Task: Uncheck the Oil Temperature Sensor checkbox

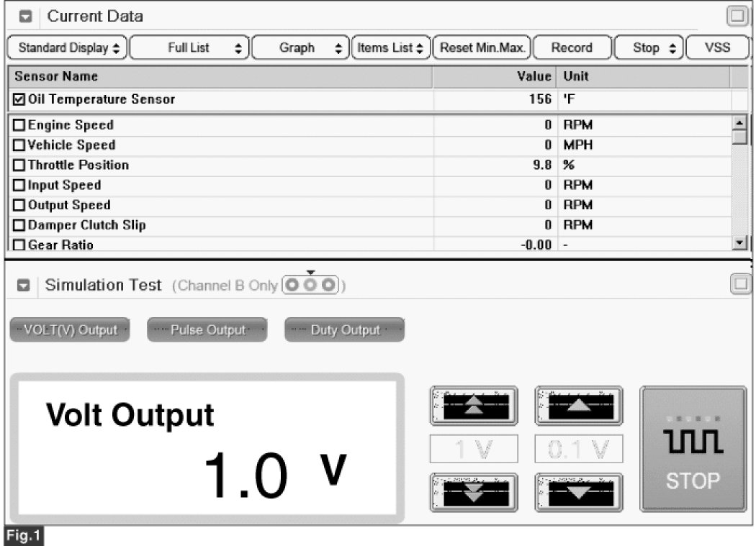Action: pos(19,99)
